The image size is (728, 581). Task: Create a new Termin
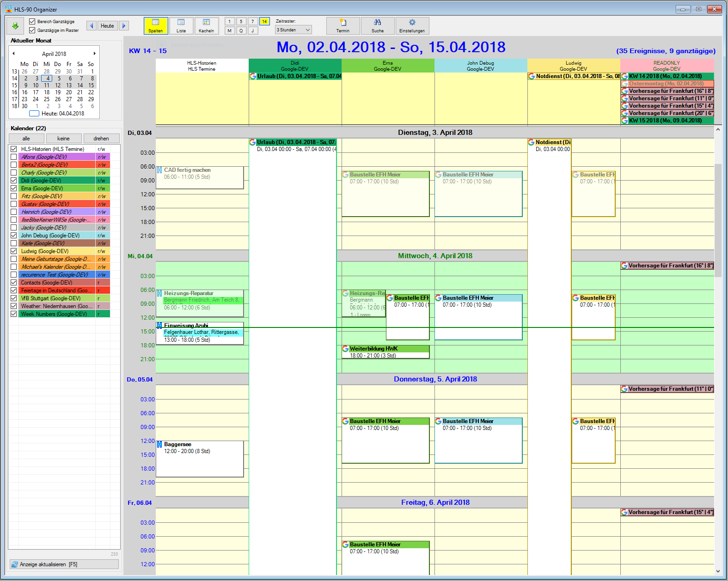coord(343,26)
